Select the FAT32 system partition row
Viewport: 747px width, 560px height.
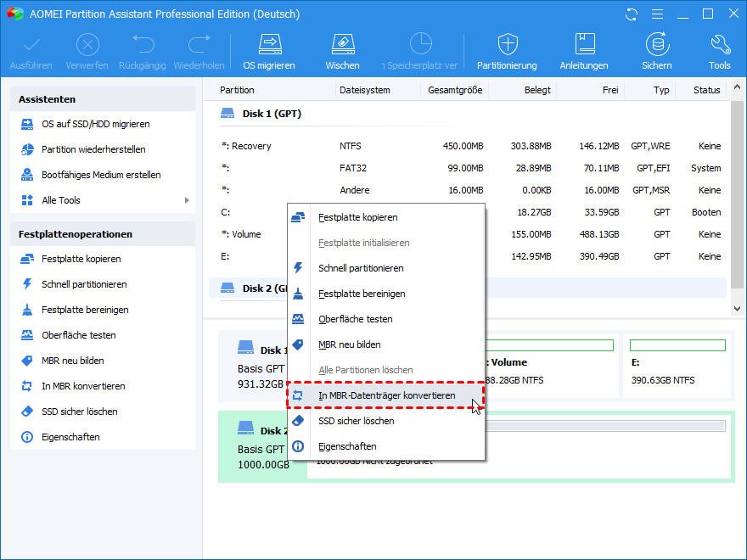[468, 168]
